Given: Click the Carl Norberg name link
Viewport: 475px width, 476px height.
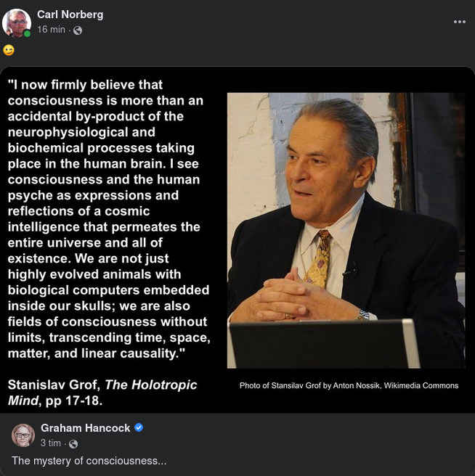Looking at the screenshot, I should 70,15.
